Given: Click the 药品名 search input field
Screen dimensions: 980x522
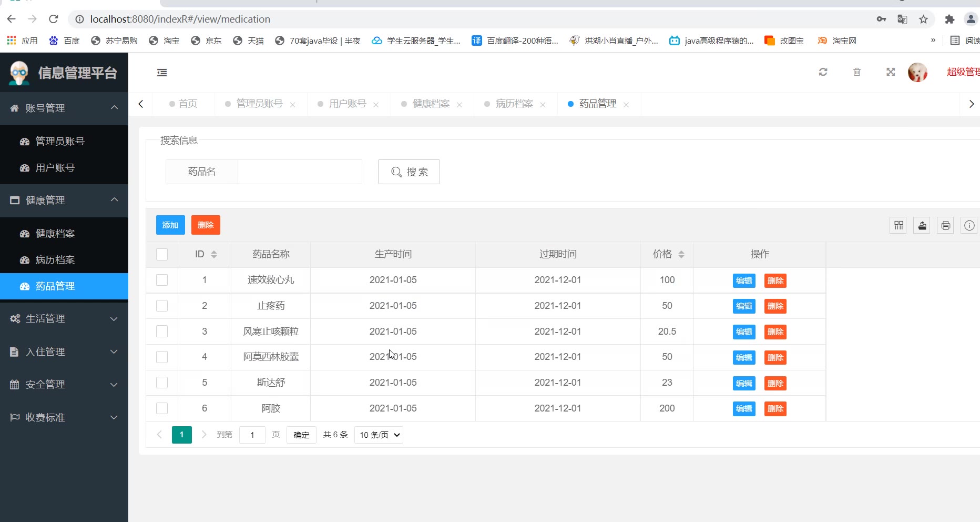Looking at the screenshot, I should point(300,172).
